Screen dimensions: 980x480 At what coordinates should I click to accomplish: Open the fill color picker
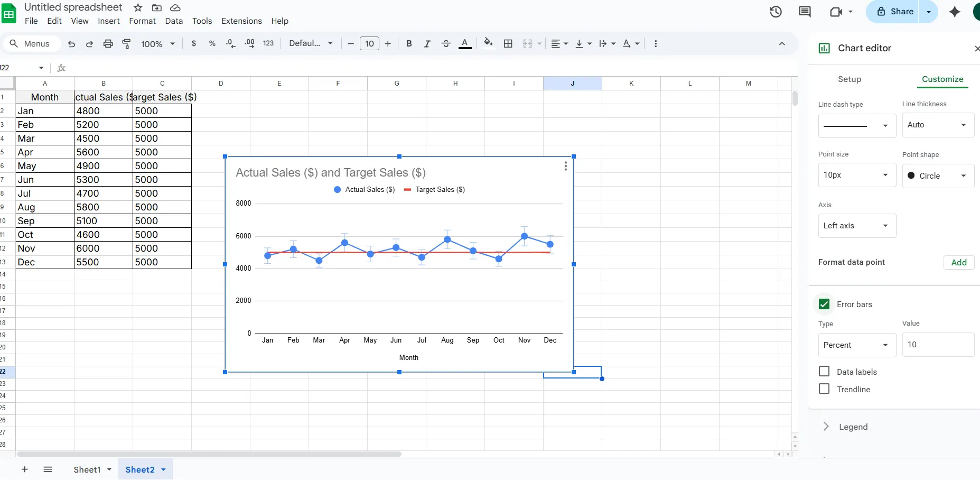click(488, 44)
